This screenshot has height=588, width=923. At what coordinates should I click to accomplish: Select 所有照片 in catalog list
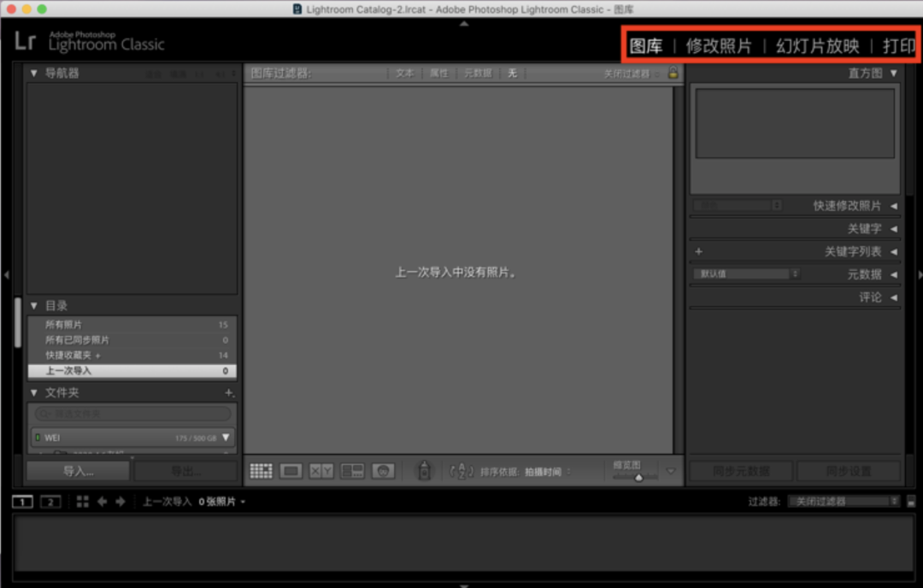pos(64,325)
